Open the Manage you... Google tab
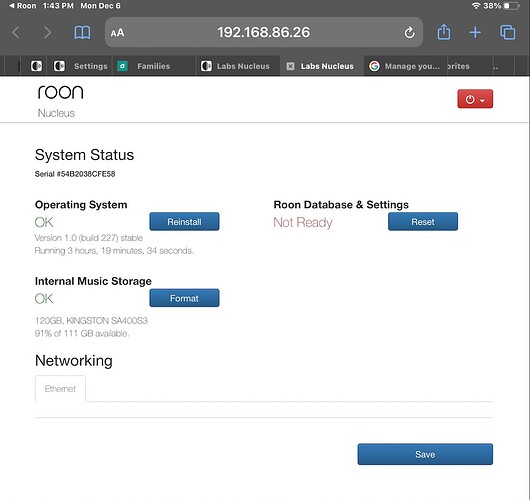530x500 pixels. pyautogui.click(x=405, y=66)
